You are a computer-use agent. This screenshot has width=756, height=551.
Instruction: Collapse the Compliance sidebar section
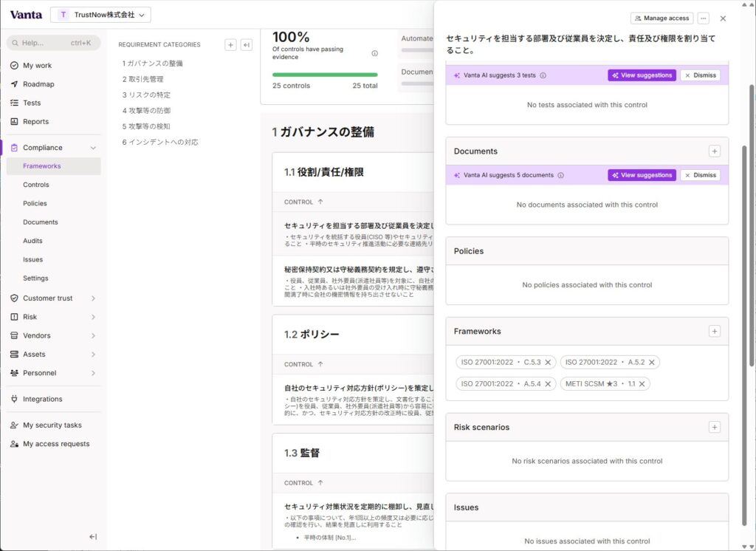click(x=93, y=148)
